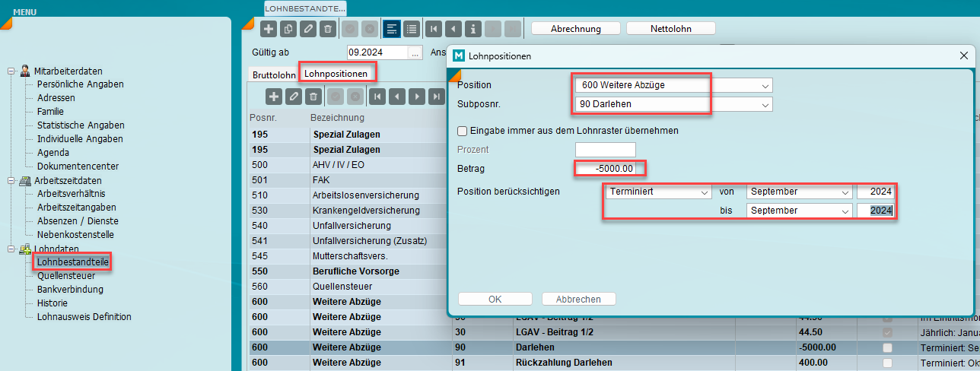Jump to first record in main toolbar
The width and height of the screenshot is (980, 371).
tap(433, 29)
